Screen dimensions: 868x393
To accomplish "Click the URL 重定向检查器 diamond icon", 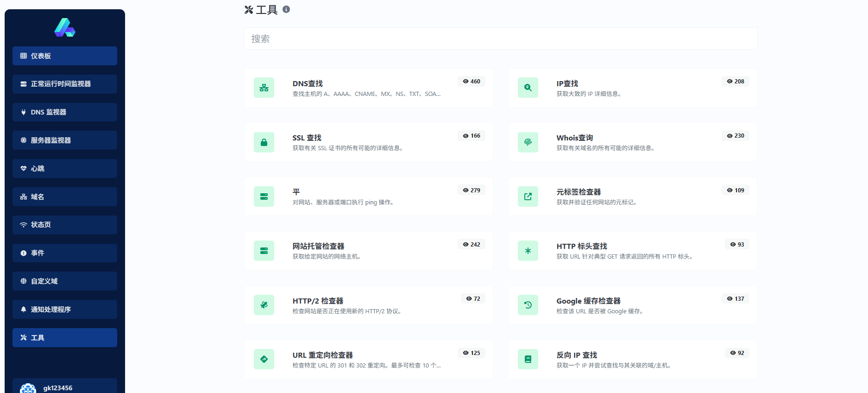I will click(x=264, y=359).
